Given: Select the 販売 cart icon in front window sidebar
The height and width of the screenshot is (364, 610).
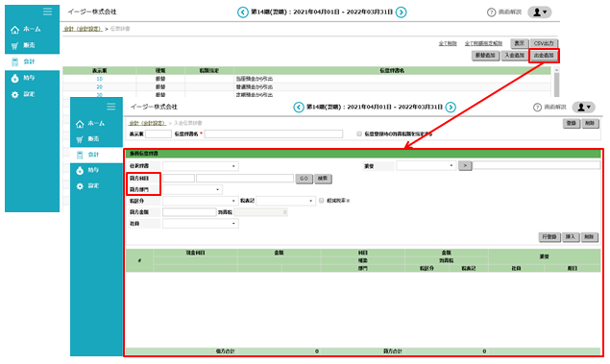Looking at the screenshot, I should coord(80,139).
